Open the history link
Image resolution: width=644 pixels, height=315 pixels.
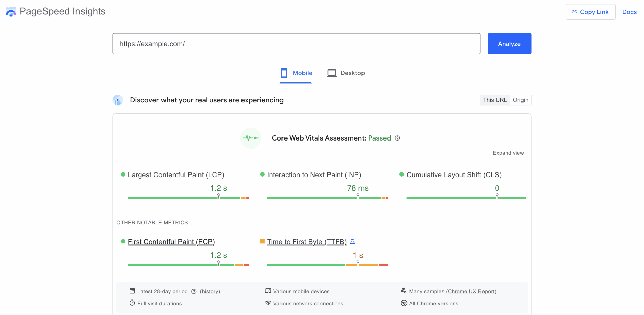(x=210, y=291)
